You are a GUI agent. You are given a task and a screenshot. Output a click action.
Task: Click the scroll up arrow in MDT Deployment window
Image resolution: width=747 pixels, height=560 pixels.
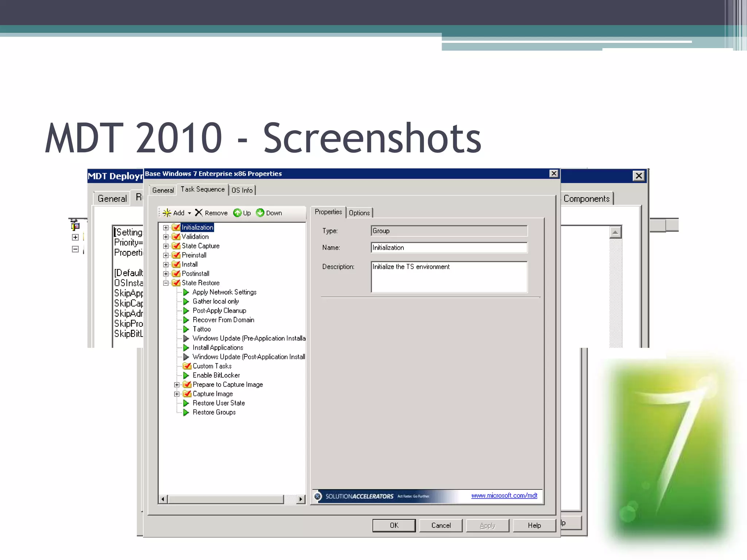coord(615,232)
